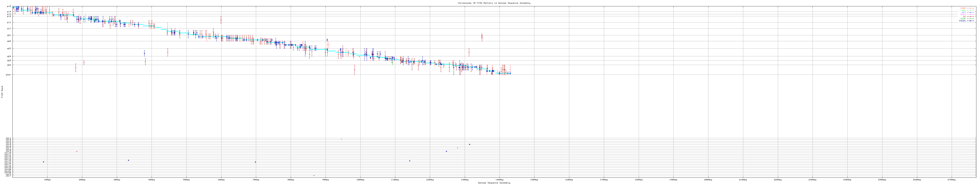
Task: Click the SC legend diamond marker
Action: point(970,17)
